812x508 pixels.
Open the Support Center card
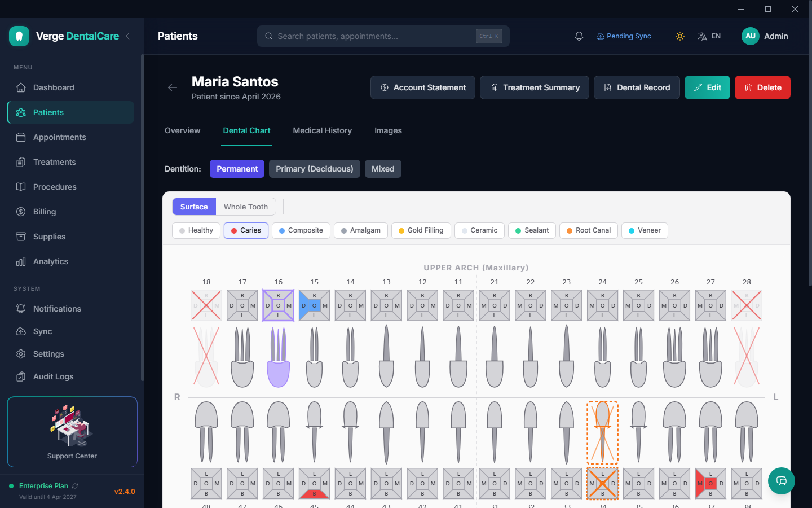pos(72,432)
